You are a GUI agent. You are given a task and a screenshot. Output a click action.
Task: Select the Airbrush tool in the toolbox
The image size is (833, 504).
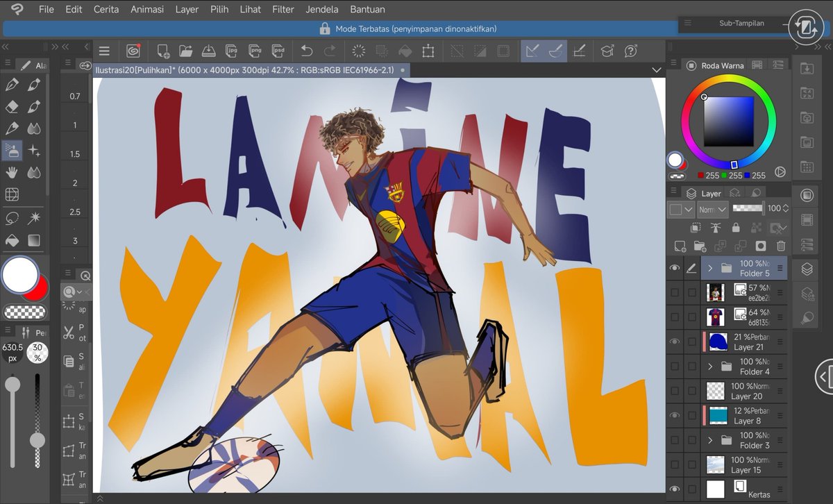coord(12,150)
